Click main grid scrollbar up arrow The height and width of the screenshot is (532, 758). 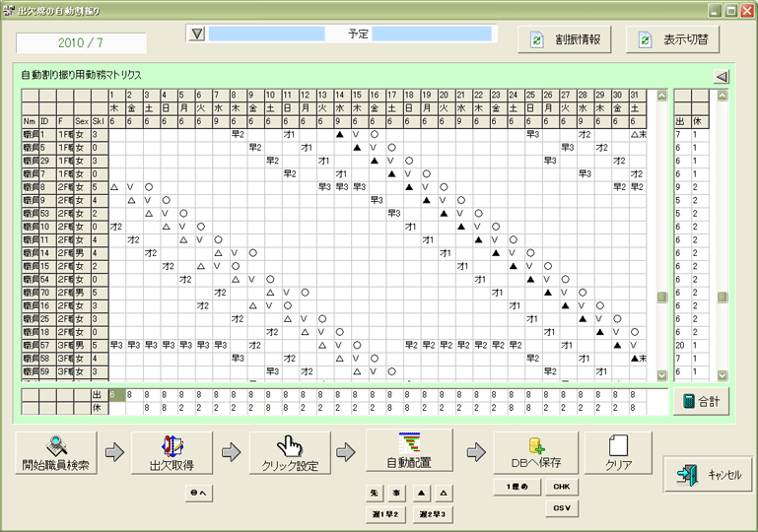pos(661,96)
